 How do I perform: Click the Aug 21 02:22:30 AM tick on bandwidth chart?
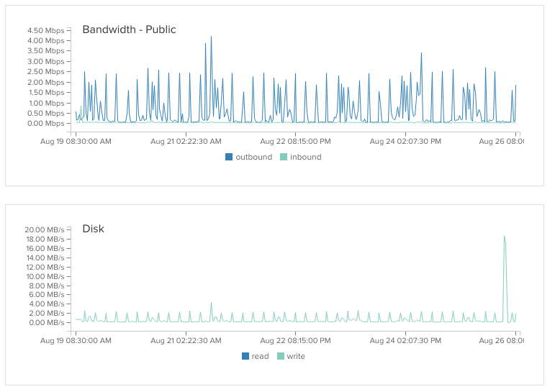[x=186, y=142]
